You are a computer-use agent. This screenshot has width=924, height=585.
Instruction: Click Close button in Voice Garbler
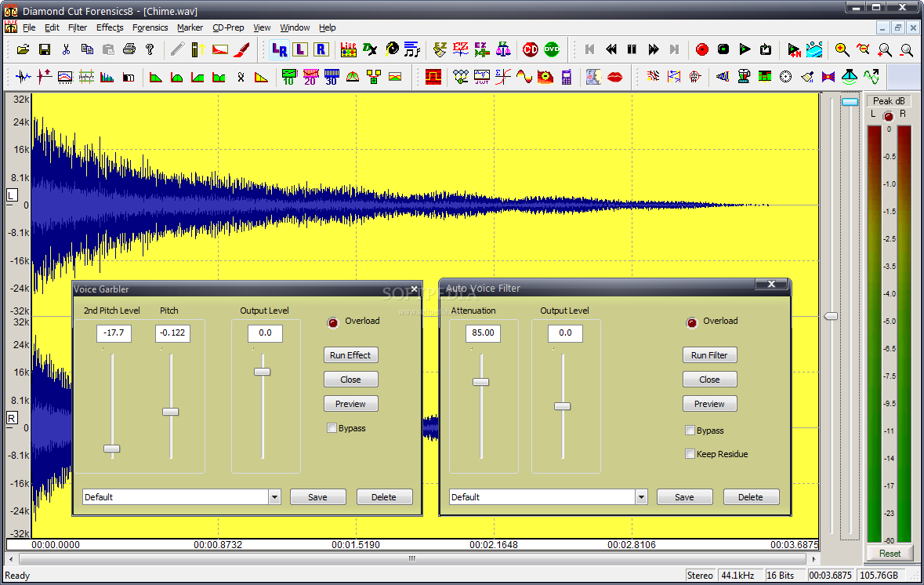click(350, 380)
